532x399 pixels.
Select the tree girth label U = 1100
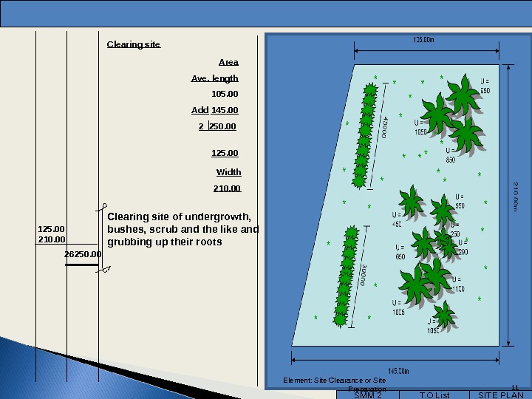point(458,284)
